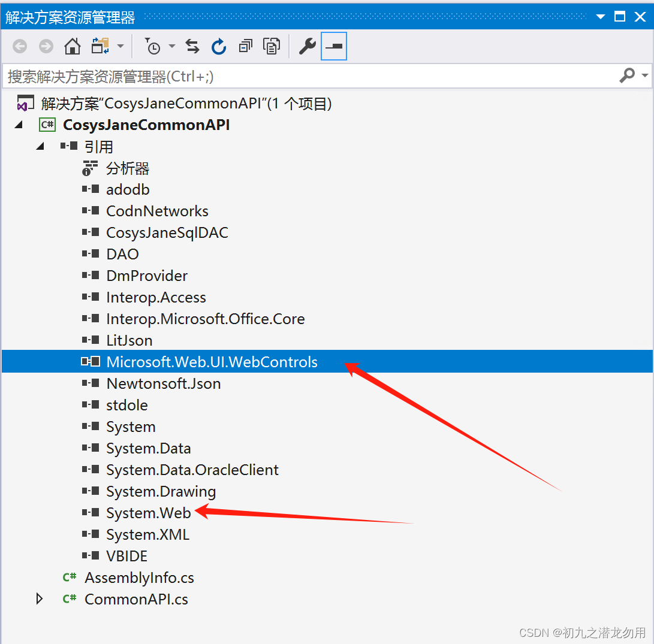Click the Visual Studio solution icon
The height and width of the screenshot is (644, 654).
point(25,103)
